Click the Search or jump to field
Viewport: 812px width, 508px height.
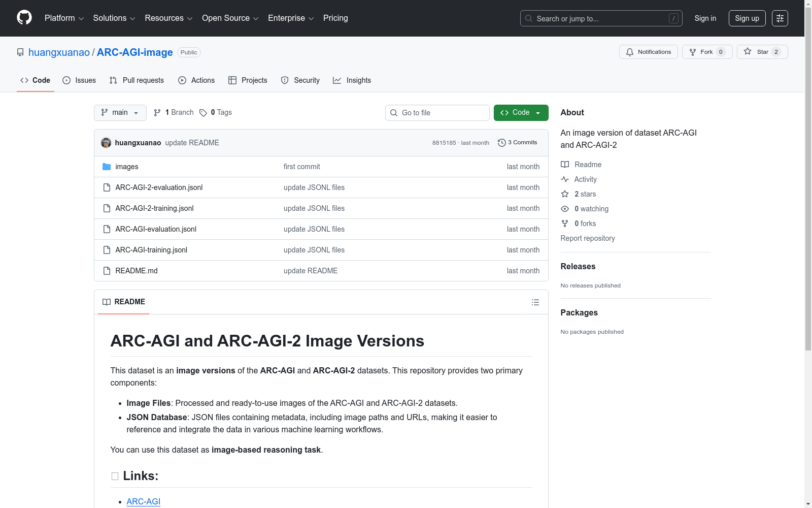[601, 18]
